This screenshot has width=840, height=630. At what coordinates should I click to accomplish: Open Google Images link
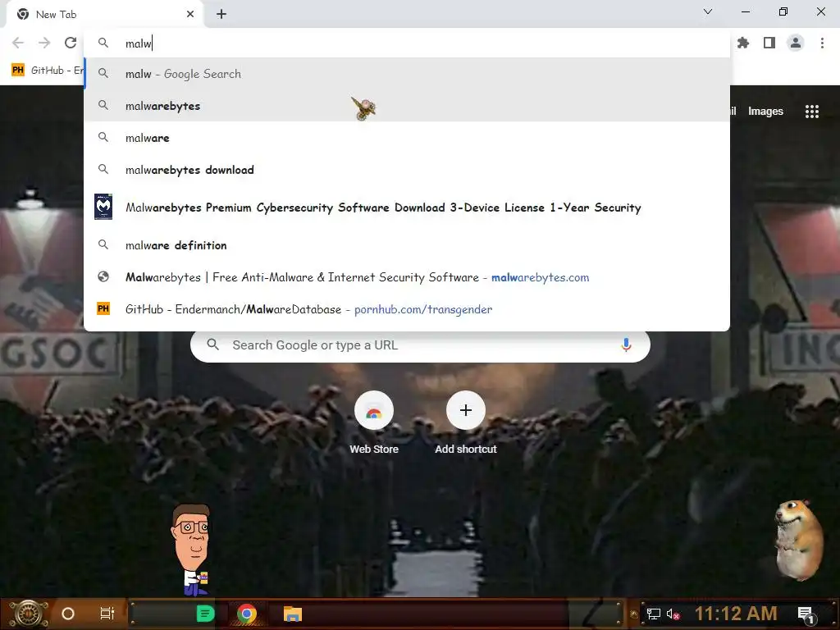[765, 112]
